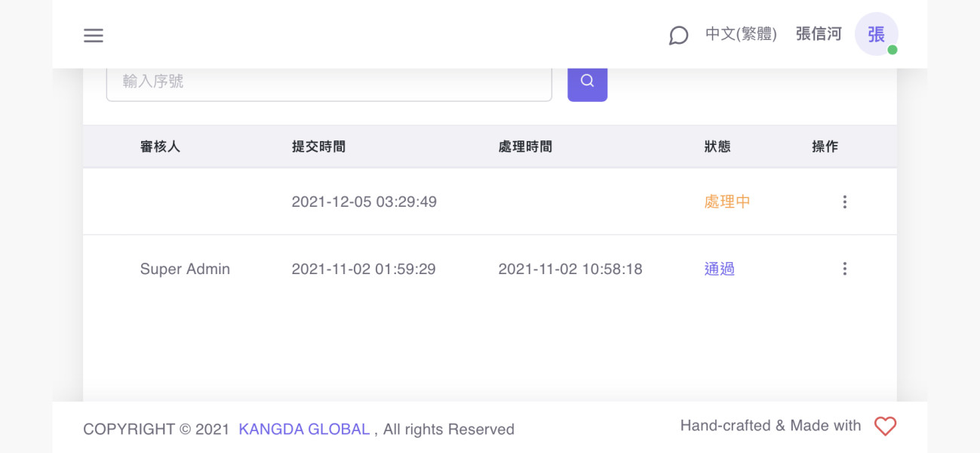Open actions menu for 通過 row

pos(844,269)
